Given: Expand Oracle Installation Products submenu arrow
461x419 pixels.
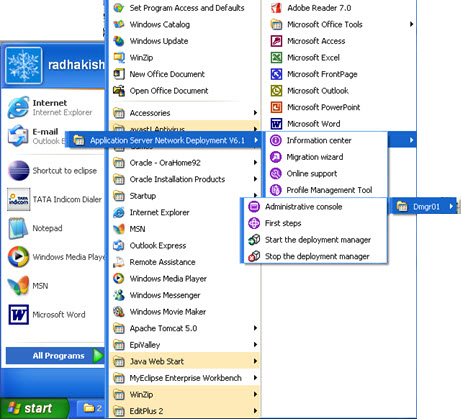Looking at the screenshot, I should click(x=255, y=179).
